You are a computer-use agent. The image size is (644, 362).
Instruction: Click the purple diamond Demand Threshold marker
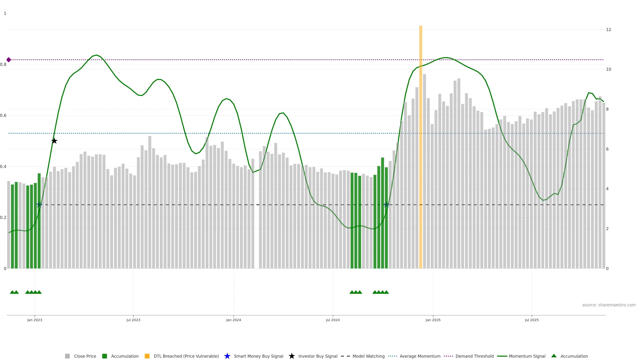(9, 60)
